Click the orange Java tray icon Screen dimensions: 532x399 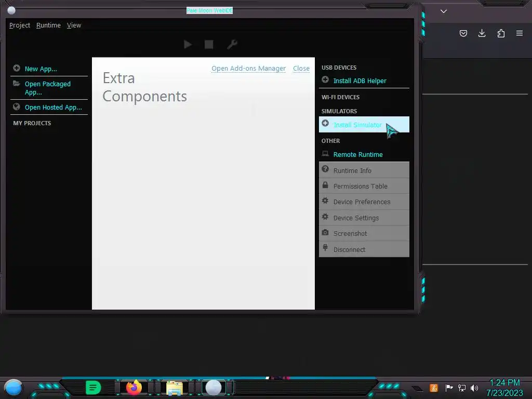[434, 388]
